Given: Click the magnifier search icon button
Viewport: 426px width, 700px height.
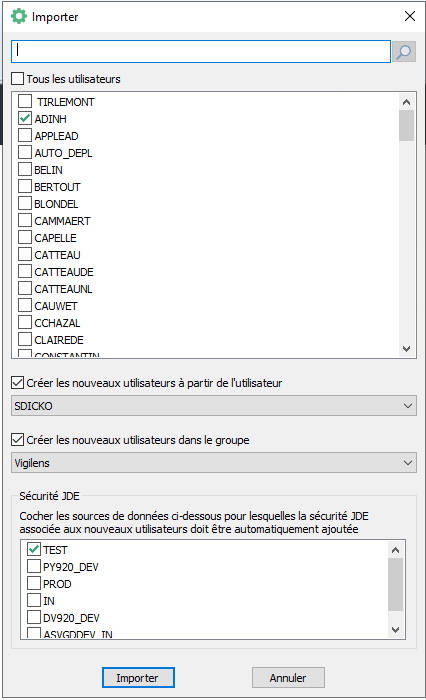Looking at the screenshot, I should point(404,52).
